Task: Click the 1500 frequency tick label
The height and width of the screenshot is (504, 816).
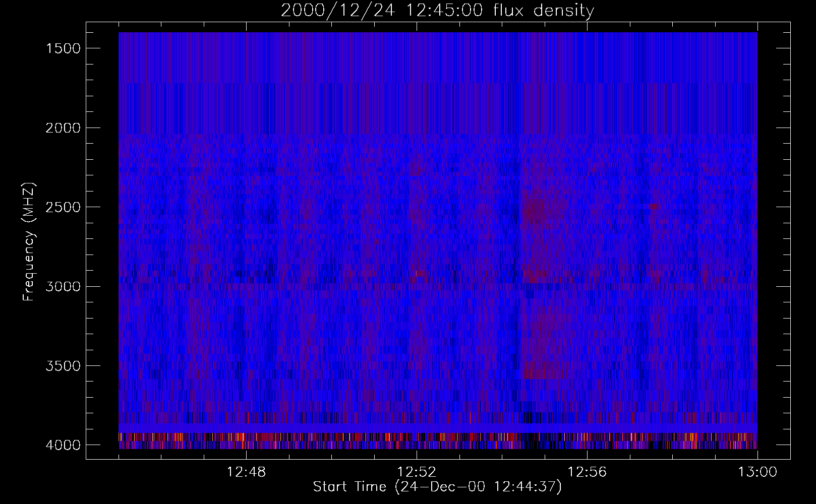Action: (x=63, y=48)
